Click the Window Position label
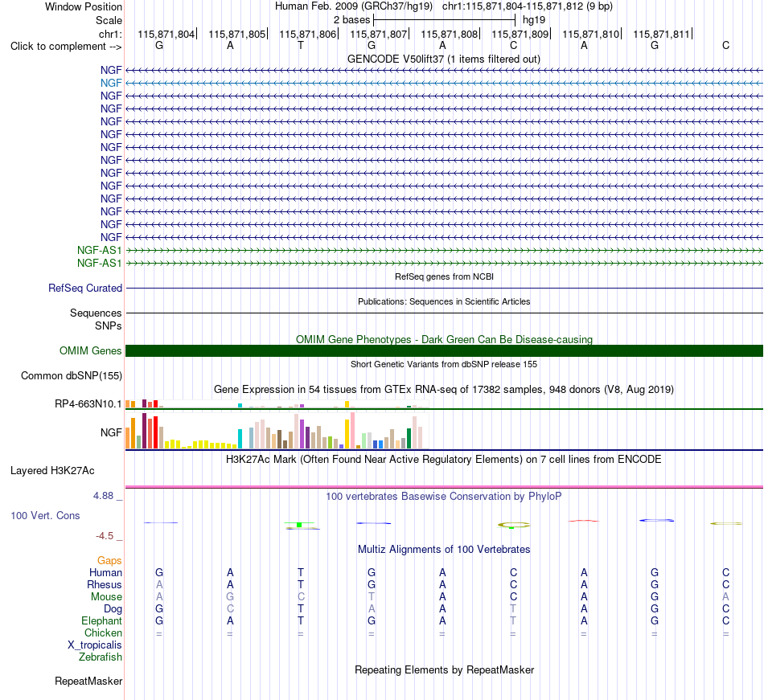 pos(84,6)
